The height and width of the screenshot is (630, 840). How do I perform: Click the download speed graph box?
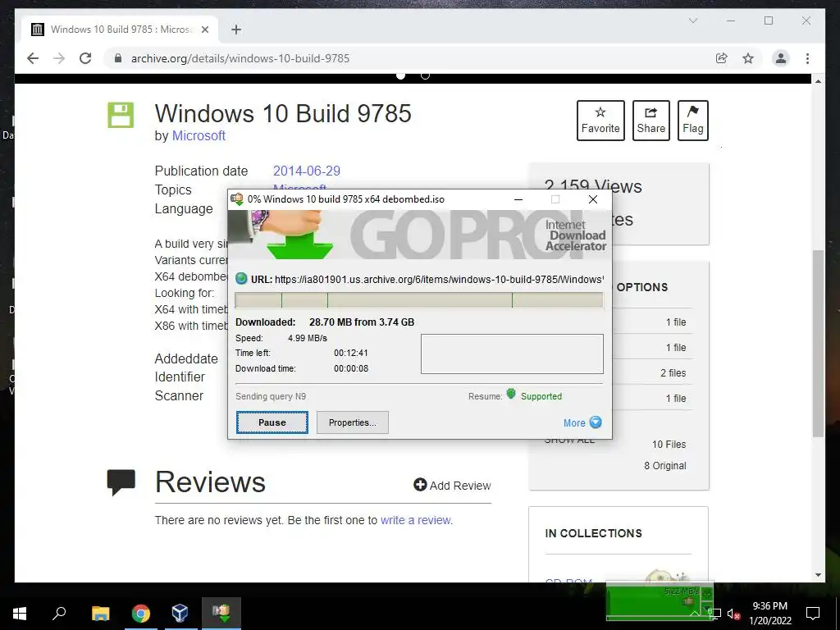[x=512, y=354]
